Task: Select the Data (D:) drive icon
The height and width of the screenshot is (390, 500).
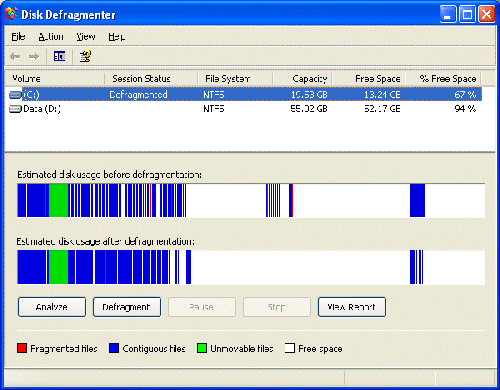Action: tap(15, 109)
